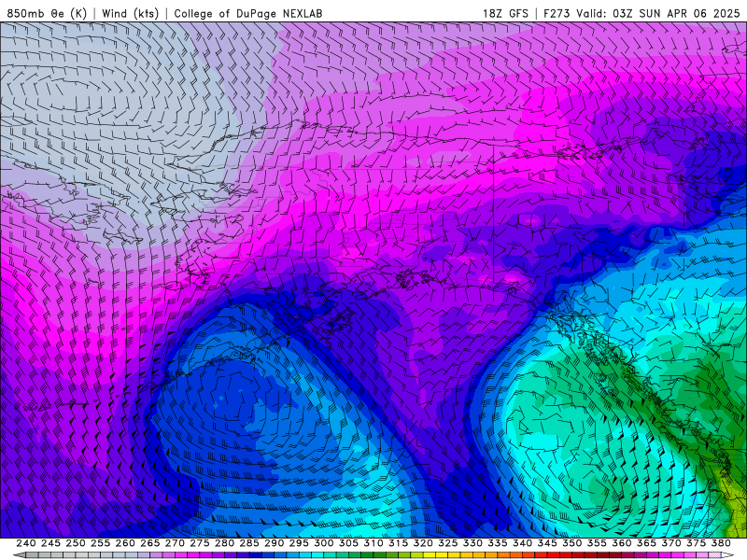The height and width of the screenshot is (560, 747).
Task: Click the 375 legend value
Action: pyautogui.click(x=696, y=543)
